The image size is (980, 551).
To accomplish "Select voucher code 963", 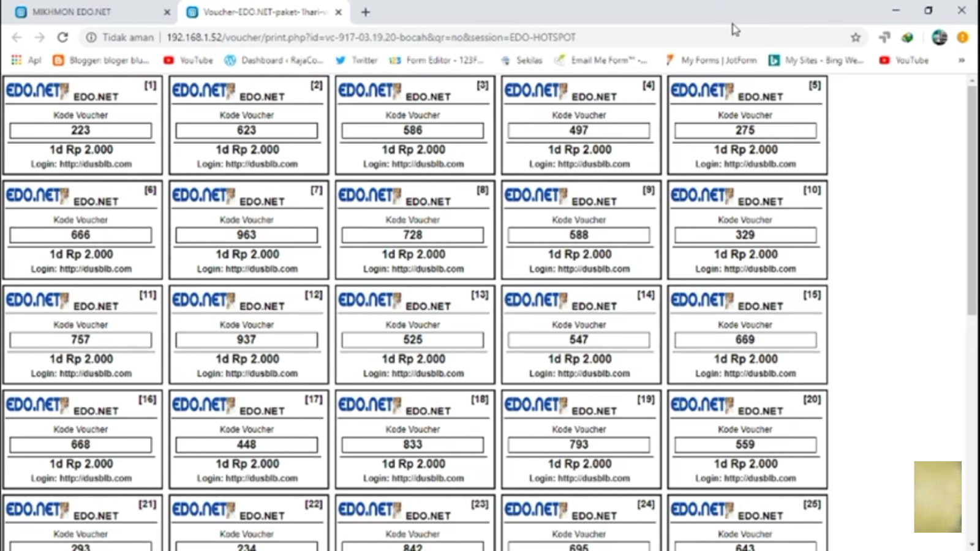I will click(x=247, y=235).
